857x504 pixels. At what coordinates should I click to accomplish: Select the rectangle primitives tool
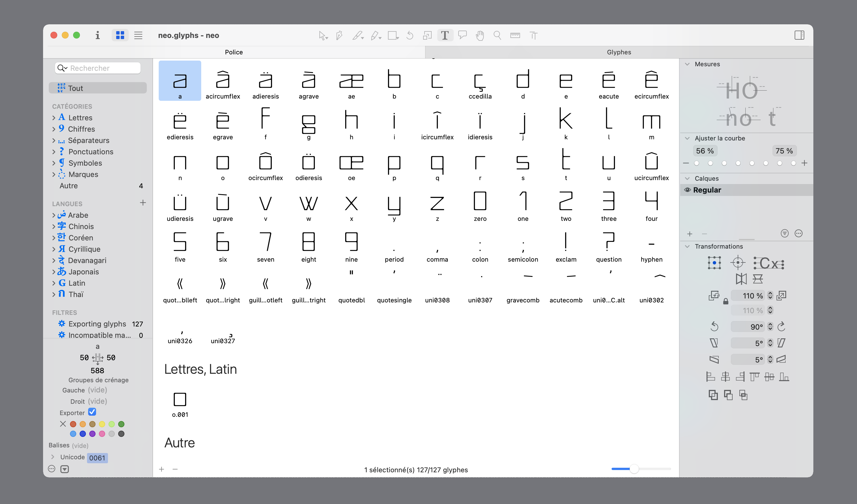pyautogui.click(x=393, y=35)
